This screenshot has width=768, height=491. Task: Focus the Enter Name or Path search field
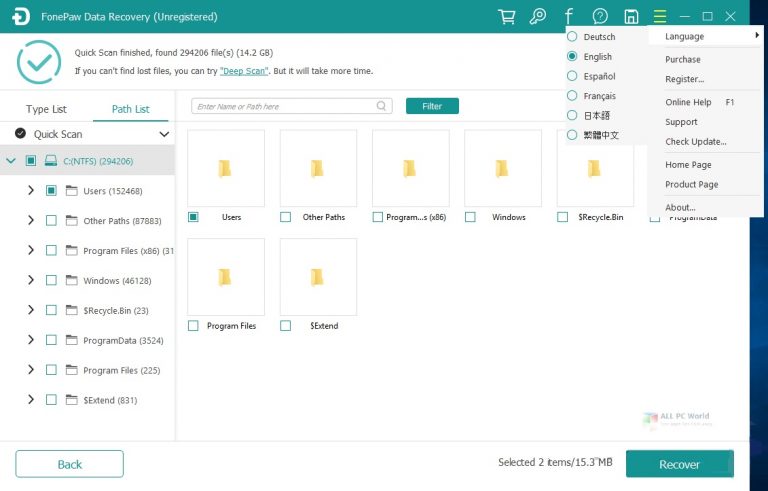click(291, 106)
